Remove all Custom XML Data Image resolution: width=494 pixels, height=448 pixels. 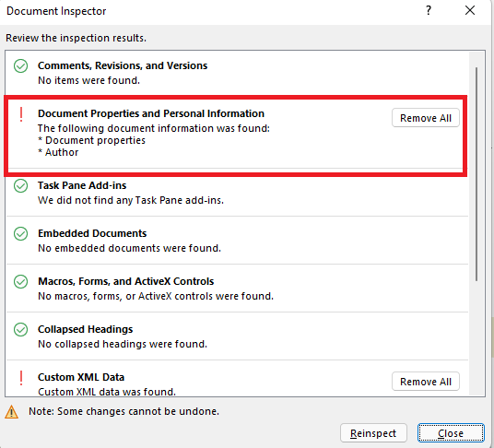(x=426, y=382)
